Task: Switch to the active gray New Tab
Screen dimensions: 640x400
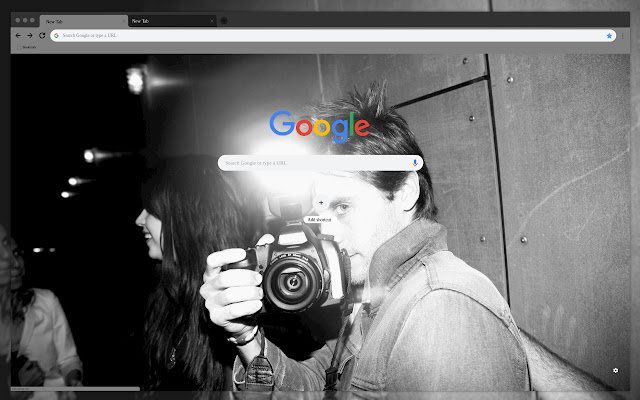Action: (84, 21)
